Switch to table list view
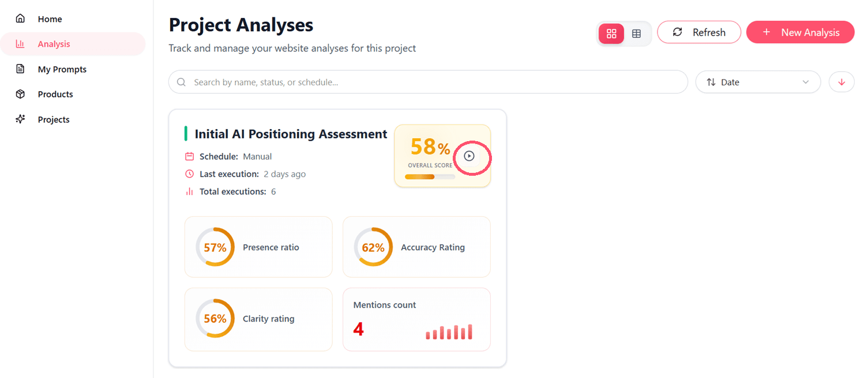The width and height of the screenshot is (868, 378). click(x=637, y=33)
